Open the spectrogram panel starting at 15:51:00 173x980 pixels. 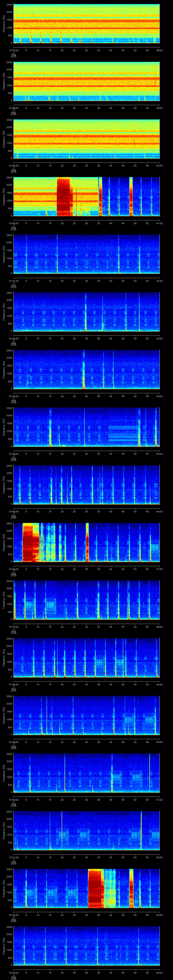click(x=86, y=831)
